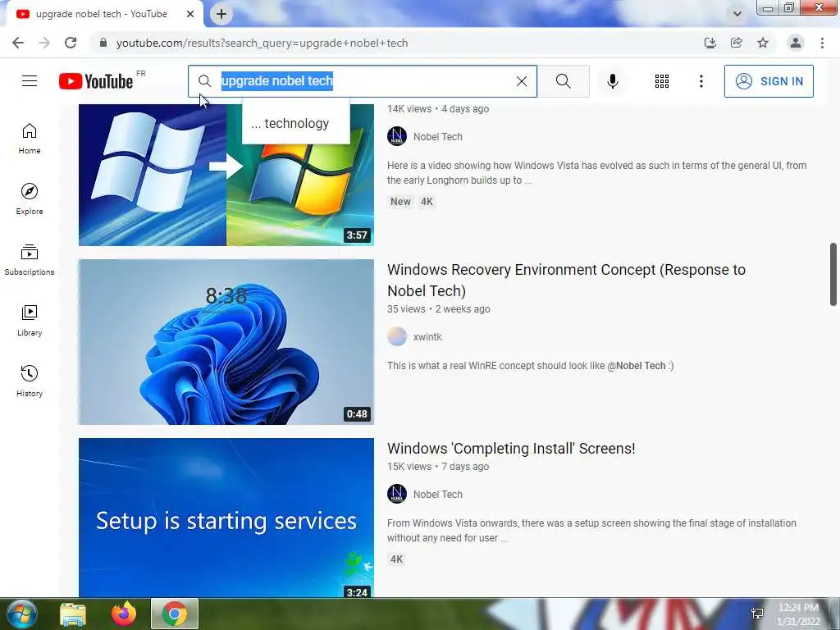Click '15K views • 7 days ago' text

[x=438, y=467]
